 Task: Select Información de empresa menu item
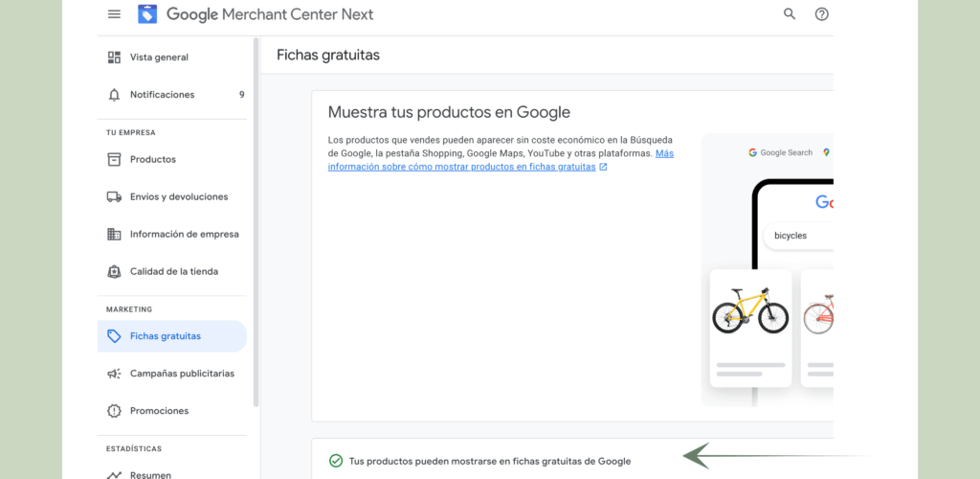click(x=172, y=235)
